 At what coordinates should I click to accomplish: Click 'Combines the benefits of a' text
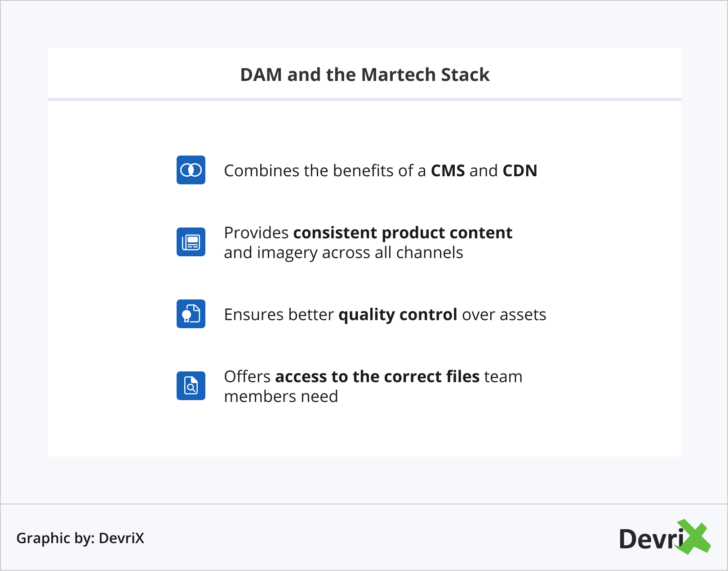coord(324,171)
